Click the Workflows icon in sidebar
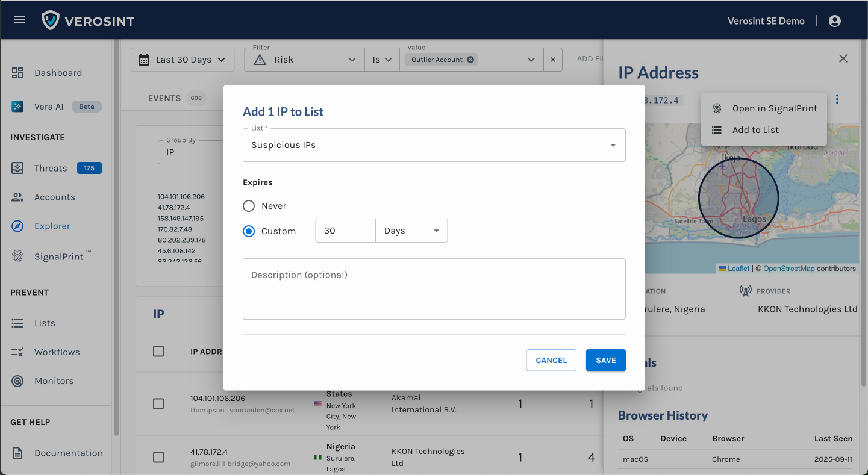The image size is (868, 475). pyautogui.click(x=17, y=352)
